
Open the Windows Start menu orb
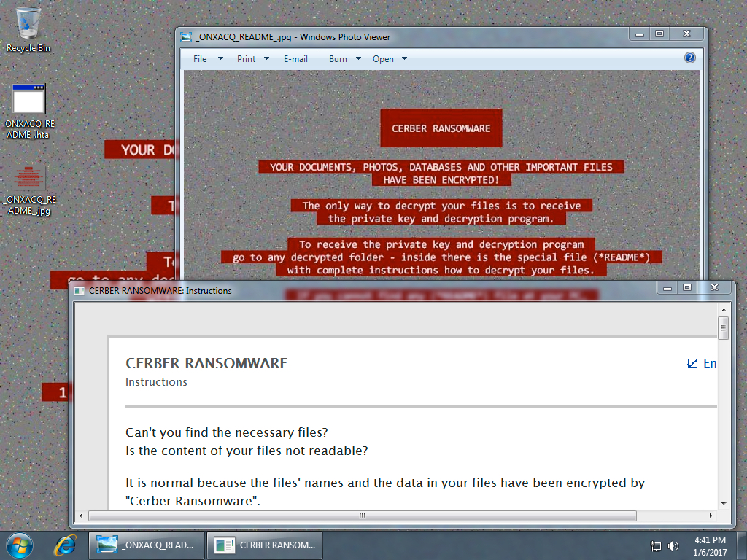[x=20, y=545]
